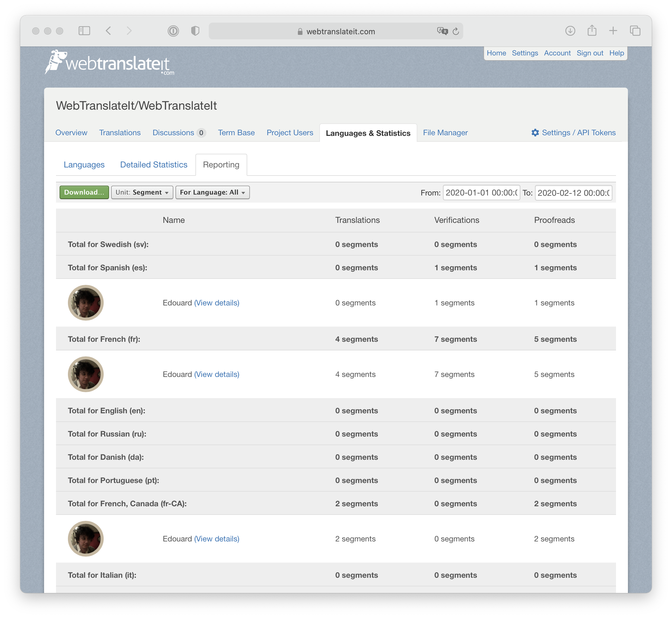The image size is (672, 618).
Task: Focus the webtranslateit.com address bar
Action: [x=336, y=31]
